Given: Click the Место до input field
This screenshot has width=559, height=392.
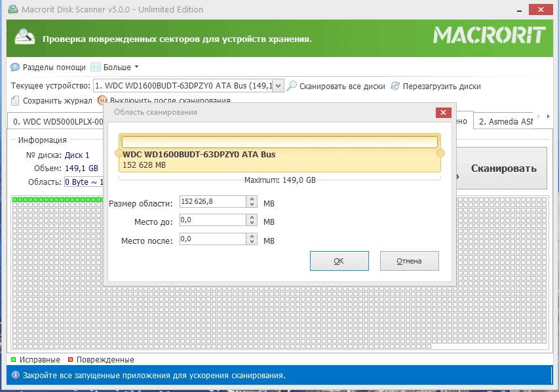Looking at the screenshot, I should (213, 220).
